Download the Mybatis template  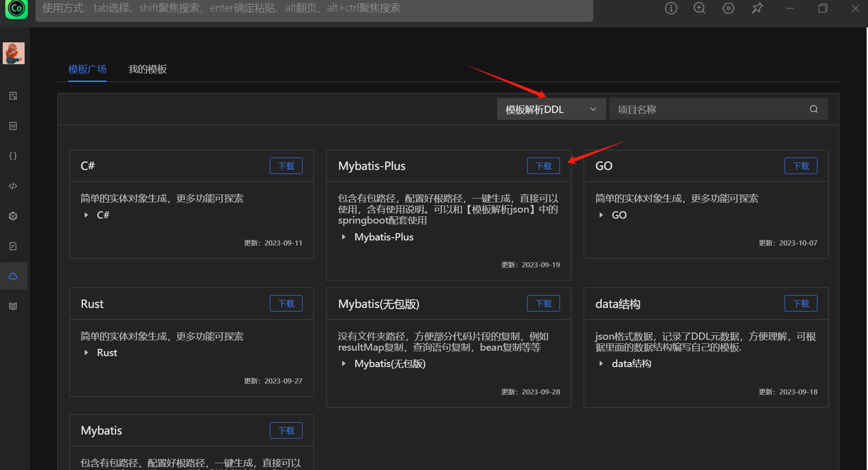pos(286,430)
